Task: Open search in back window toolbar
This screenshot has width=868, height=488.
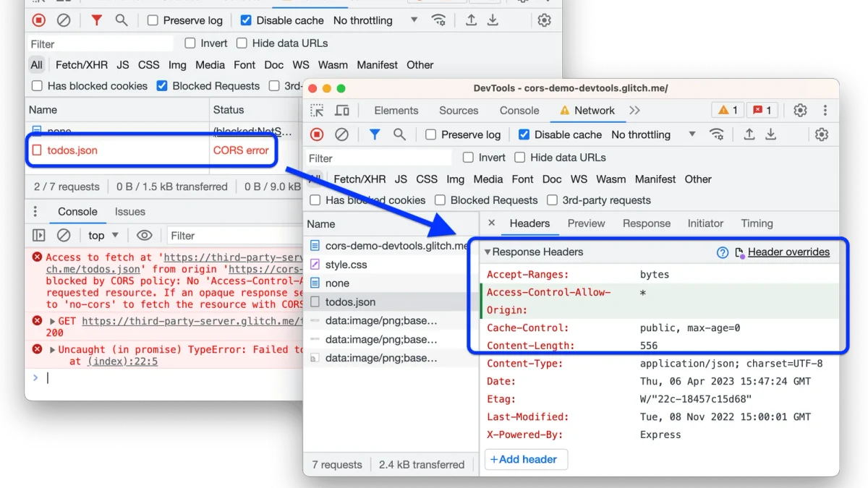Action: pyautogui.click(x=122, y=20)
